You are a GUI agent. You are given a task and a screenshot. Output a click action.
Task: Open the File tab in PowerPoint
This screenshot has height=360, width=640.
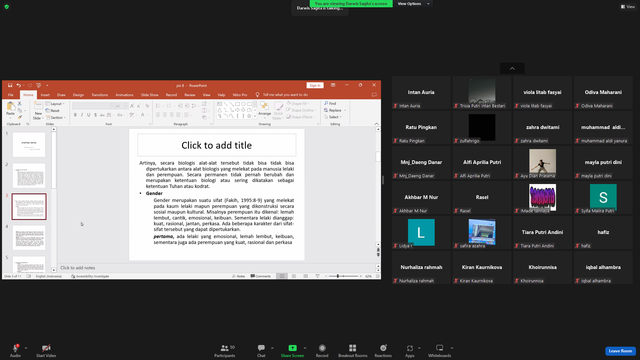[11, 95]
